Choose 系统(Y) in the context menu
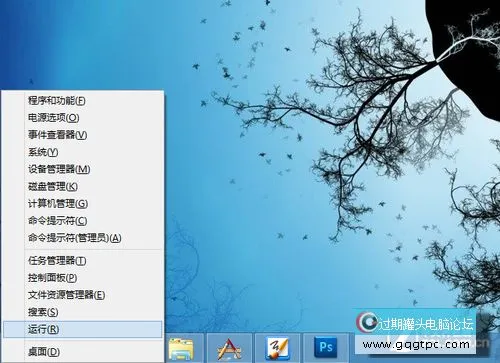Image resolution: width=500 pixels, height=363 pixels. pos(83,152)
